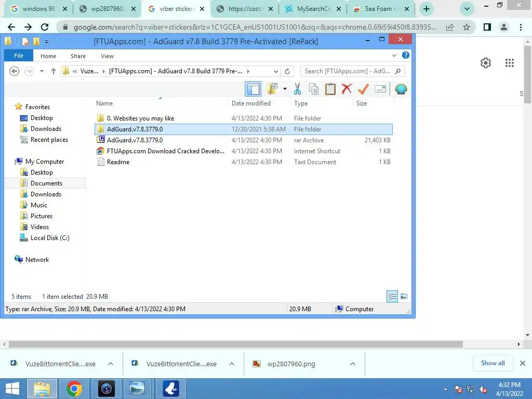Click the quick access New Folder icon

click(x=36, y=42)
